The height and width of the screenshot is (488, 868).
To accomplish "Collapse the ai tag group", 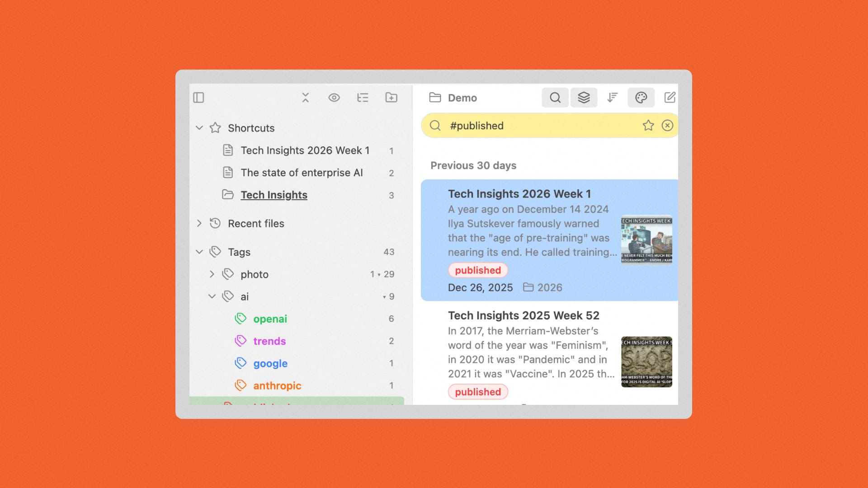I will [x=212, y=296].
